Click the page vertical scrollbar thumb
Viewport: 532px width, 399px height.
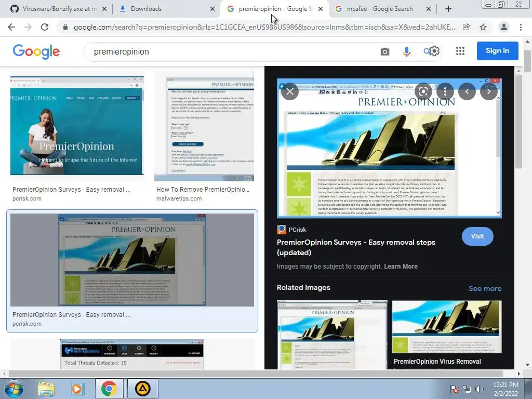coord(527,61)
